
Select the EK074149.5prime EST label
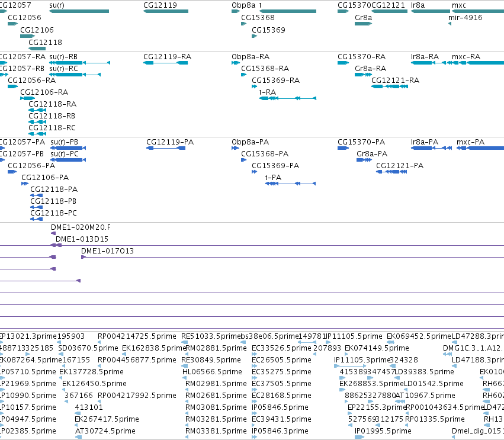pos(377,348)
